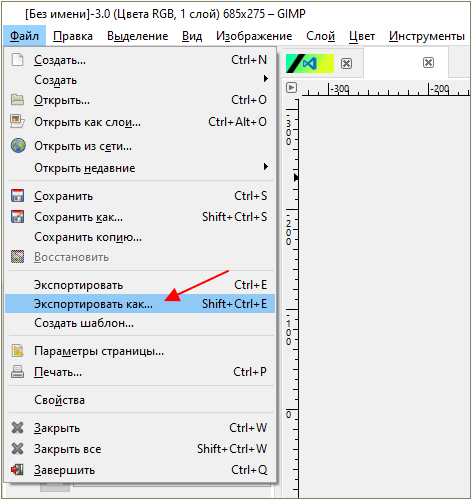472x500 pixels.
Task: Click the folder icon beside Открыть...
Action: point(17,99)
